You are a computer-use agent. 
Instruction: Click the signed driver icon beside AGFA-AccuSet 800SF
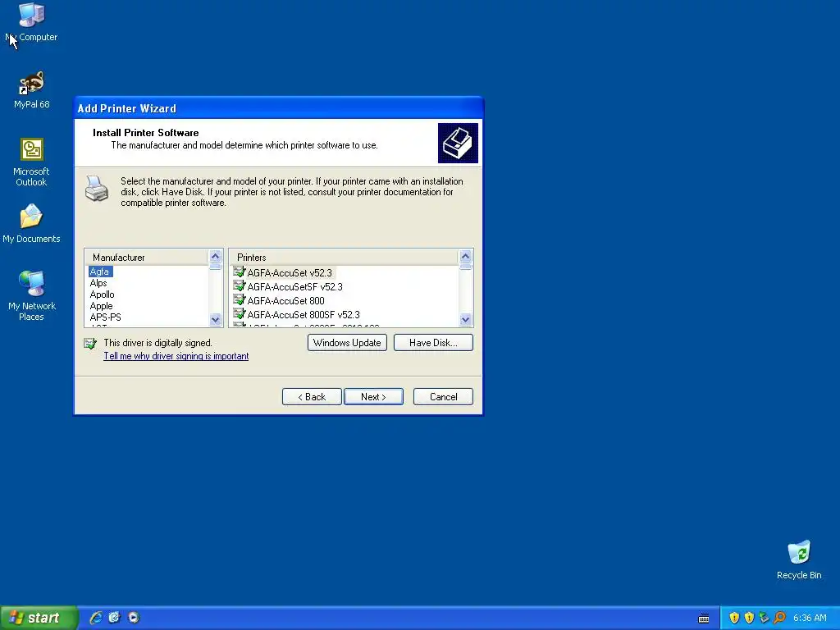[239, 314]
